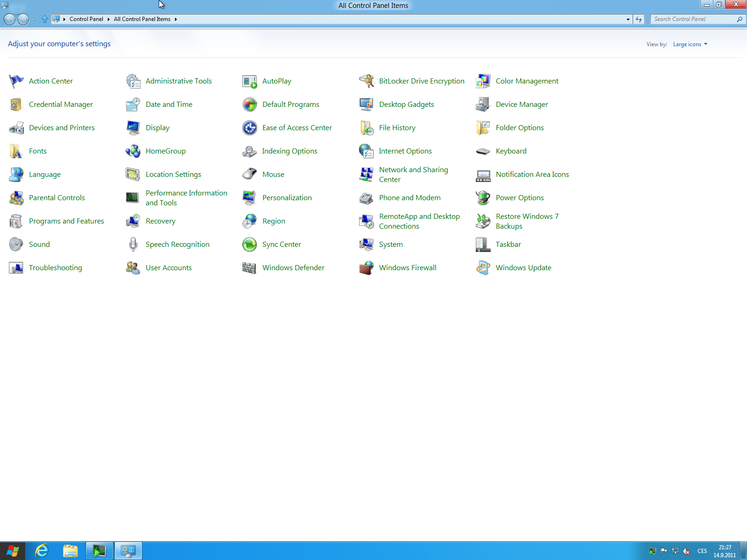Open Restore Windows 7 Backups link
The image size is (747, 560).
(527, 221)
